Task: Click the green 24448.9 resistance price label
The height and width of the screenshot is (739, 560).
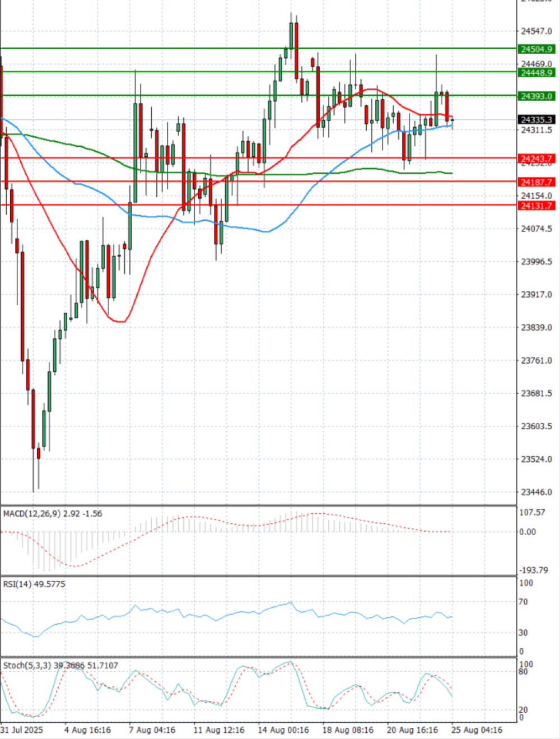Action: coord(536,73)
